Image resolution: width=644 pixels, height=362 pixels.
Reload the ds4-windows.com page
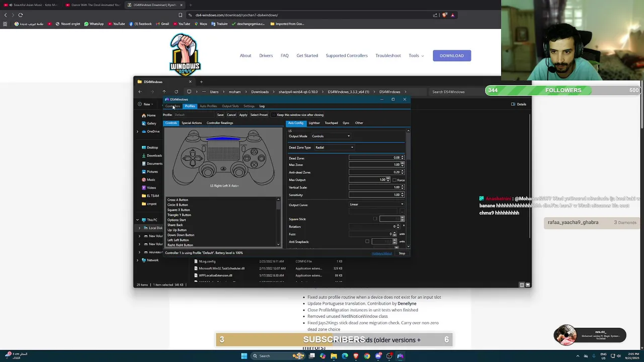click(21, 15)
